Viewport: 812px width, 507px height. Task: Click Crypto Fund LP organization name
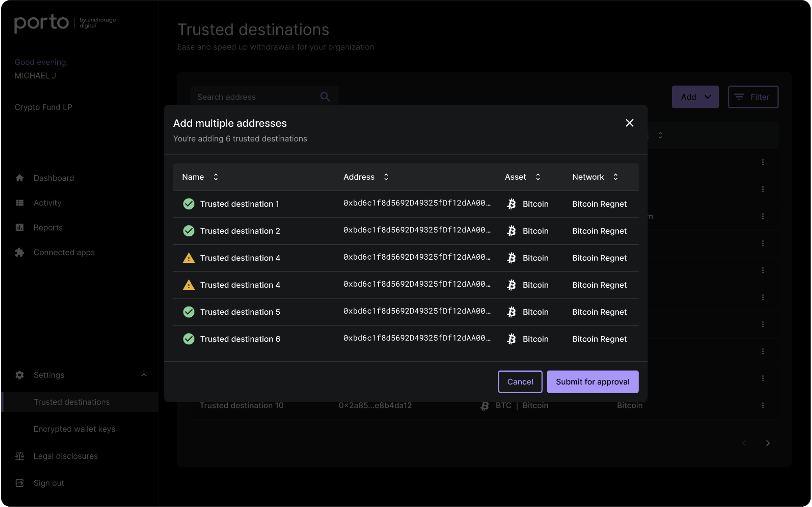43,107
